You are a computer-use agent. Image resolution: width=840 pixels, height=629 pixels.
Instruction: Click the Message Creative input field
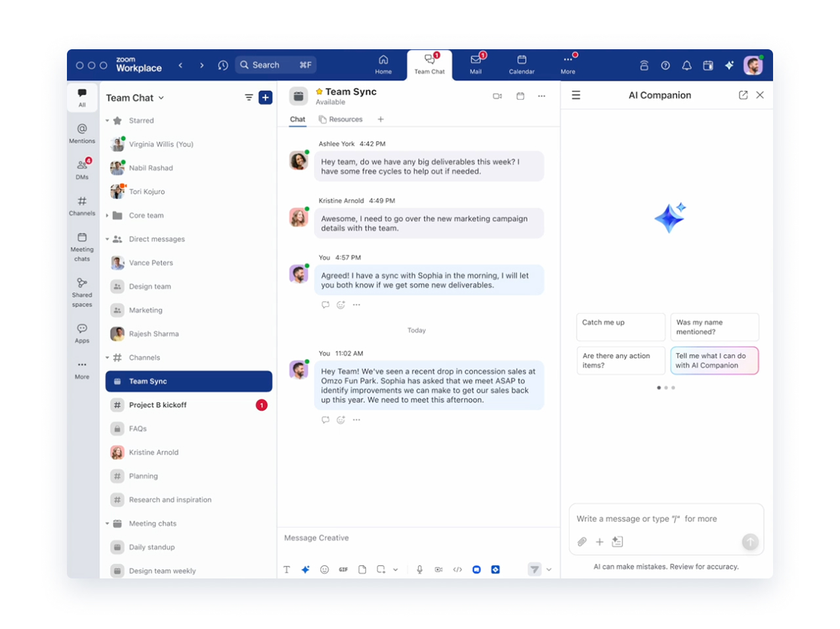tap(418, 538)
